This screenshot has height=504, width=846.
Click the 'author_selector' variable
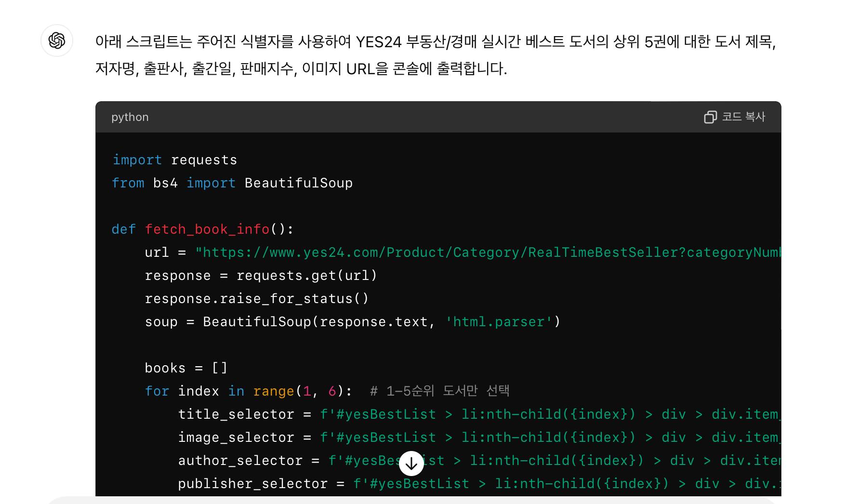click(240, 461)
